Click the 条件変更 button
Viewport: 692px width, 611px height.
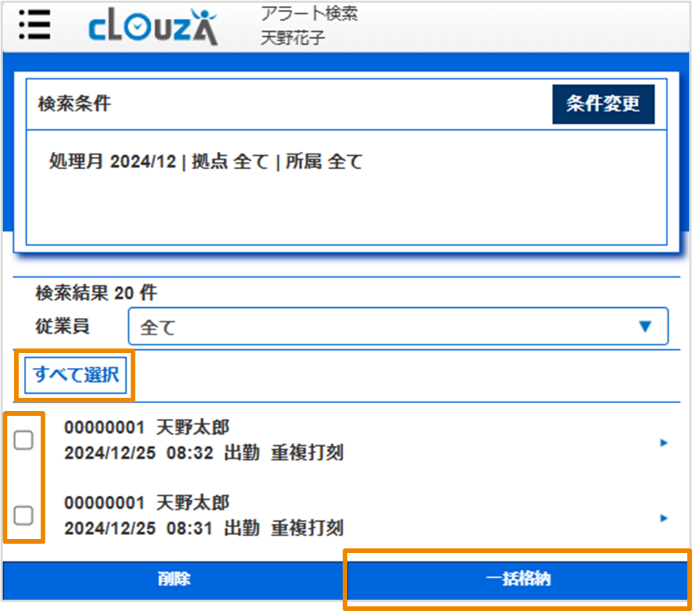click(x=603, y=104)
